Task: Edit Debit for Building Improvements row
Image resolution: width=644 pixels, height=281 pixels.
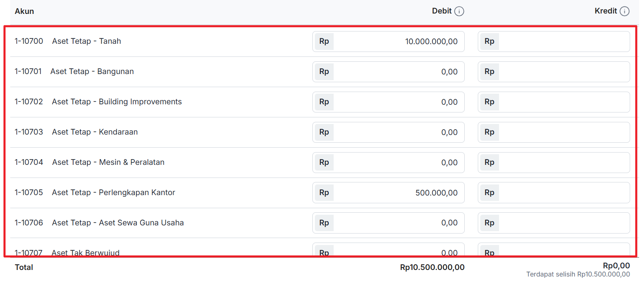Action: pos(398,102)
